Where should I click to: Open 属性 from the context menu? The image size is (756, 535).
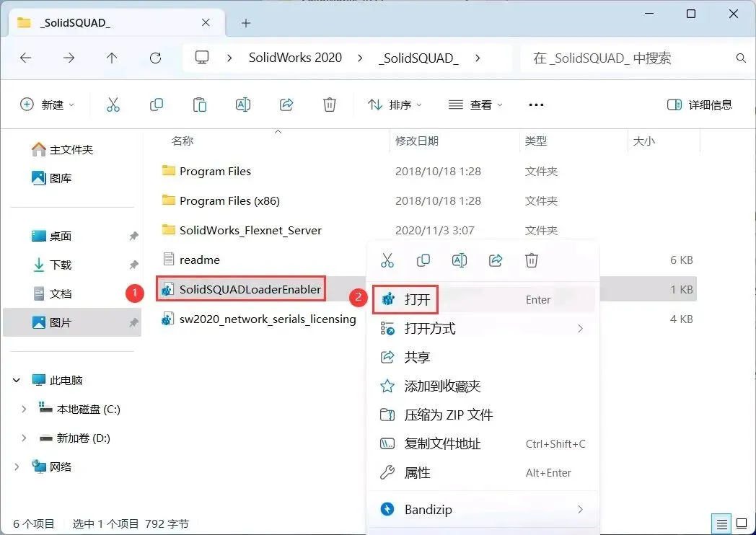[x=483, y=473]
